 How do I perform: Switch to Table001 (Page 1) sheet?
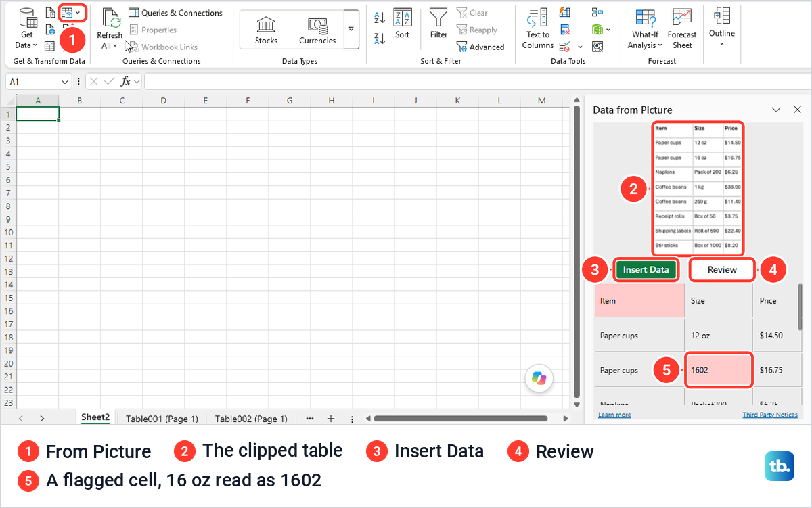pos(162,419)
